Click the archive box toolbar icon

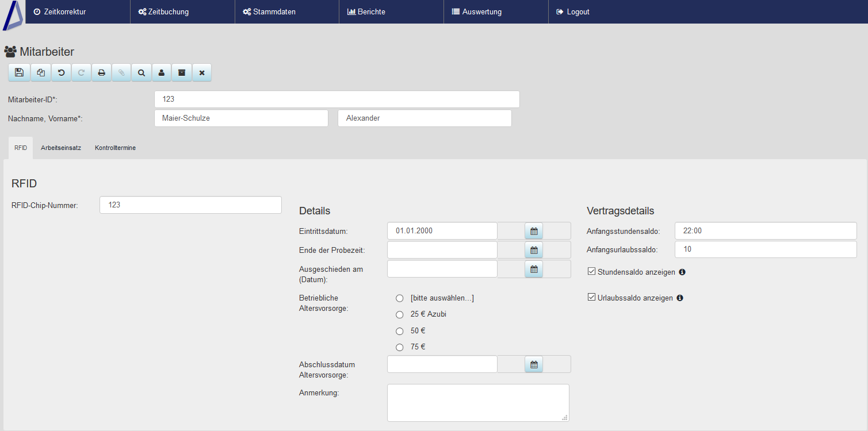[182, 72]
